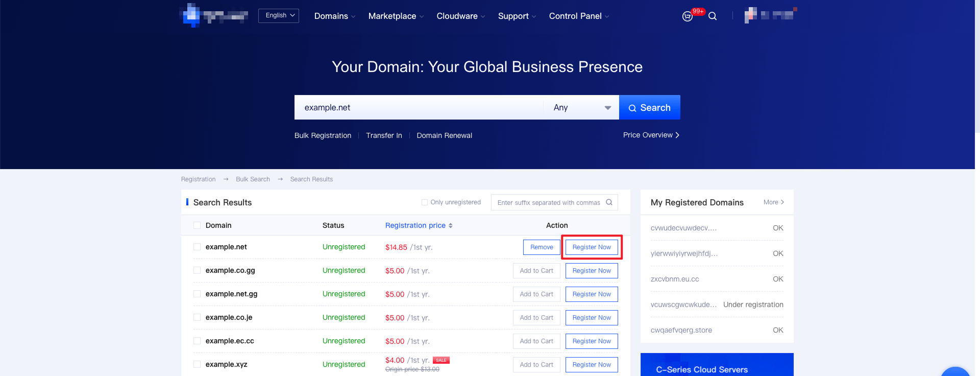Expand More in My Registered Domains
Screen dimensions: 980x376
coord(773,202)
